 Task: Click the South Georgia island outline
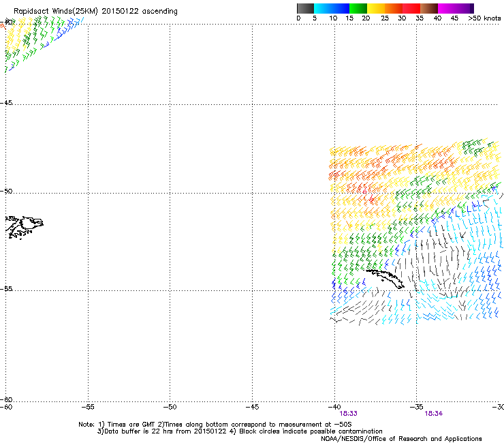[385, 279]
